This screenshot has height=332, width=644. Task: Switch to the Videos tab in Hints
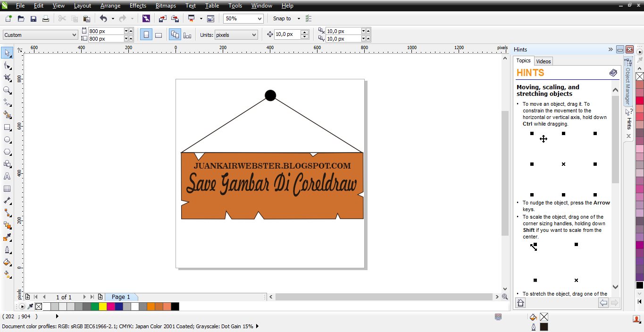point(543,61)
